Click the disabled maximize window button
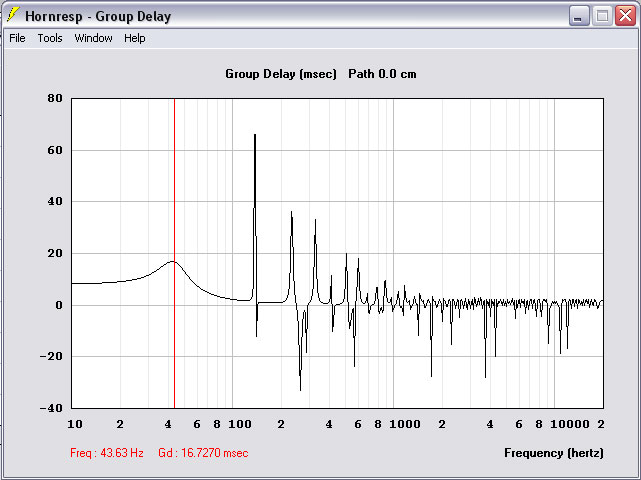Screen dimensions: 641x480 pos(602,16)
